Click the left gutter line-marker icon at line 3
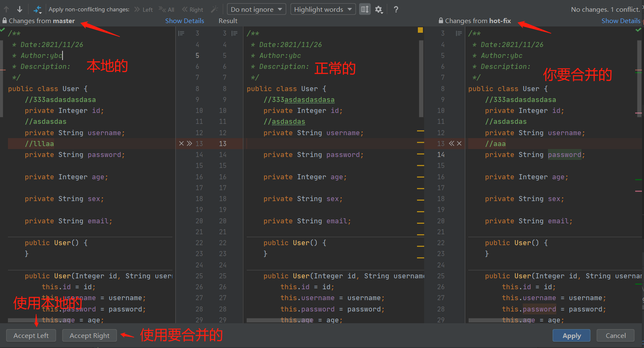This screenshot has height=348, width=644. [x=181, y=33]
